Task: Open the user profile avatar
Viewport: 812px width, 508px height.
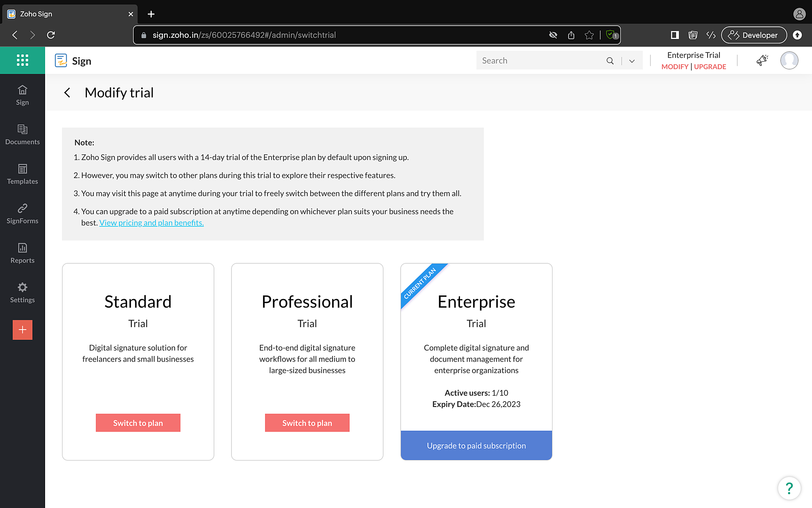Action: (789, 60)
